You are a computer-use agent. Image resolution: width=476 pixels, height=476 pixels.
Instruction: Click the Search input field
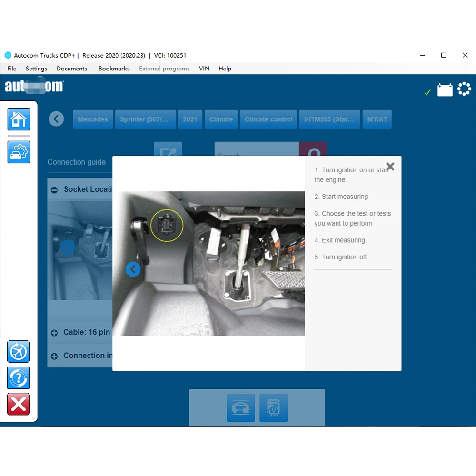coord(257,149)
